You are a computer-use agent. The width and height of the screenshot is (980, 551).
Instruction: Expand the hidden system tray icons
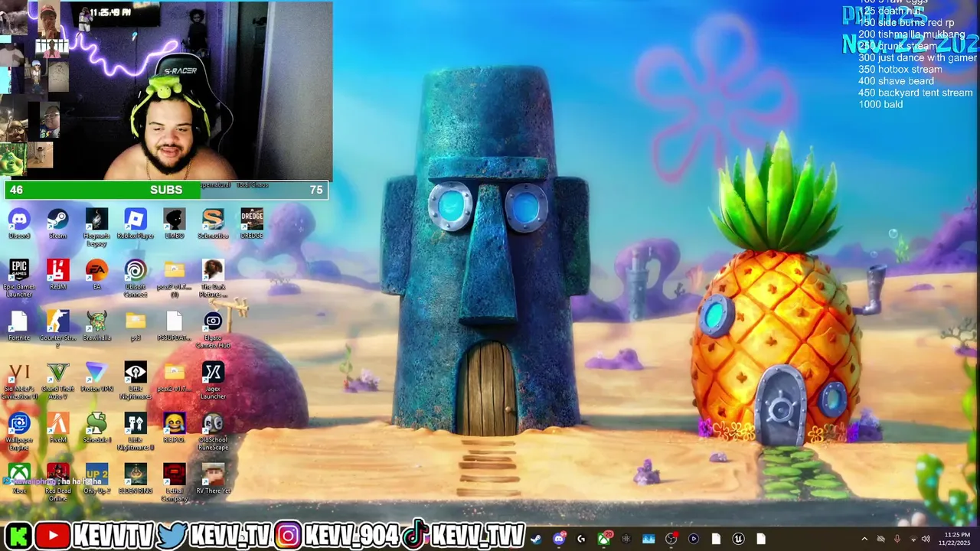(x=864, y=539)
